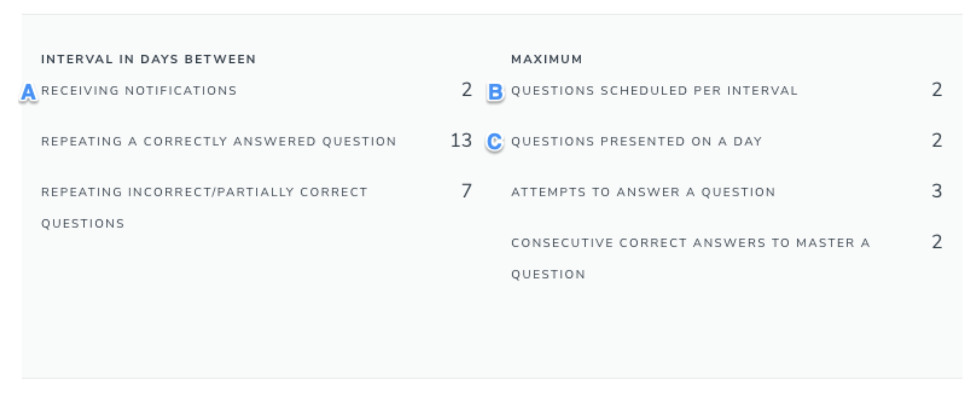Click the Questions Scheduled Per Interval value
The width and height of the screenshot is (980, 395).
(x=937, y=90)
